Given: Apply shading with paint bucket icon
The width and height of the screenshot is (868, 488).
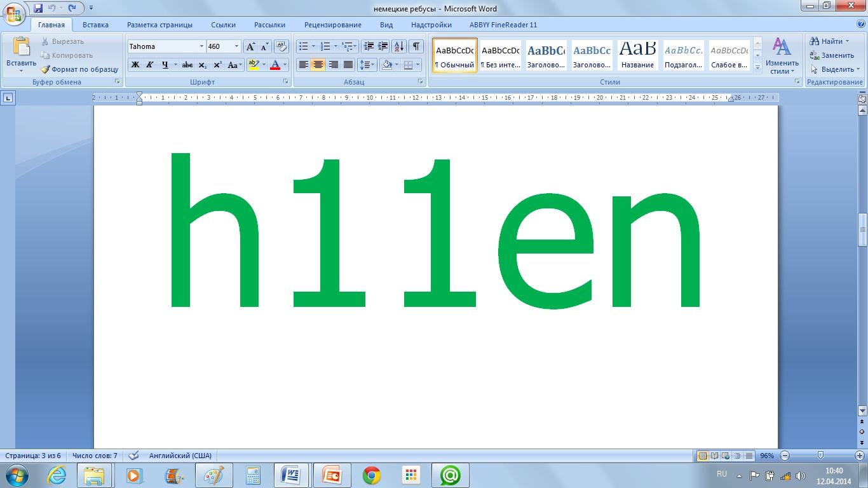Looking at the screenshot, I should (x=386, y=65).
